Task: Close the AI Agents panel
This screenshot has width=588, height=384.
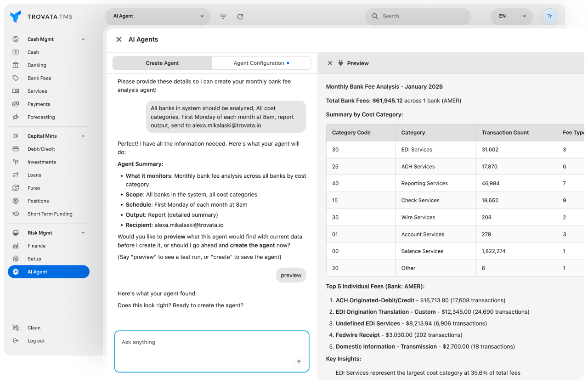Action: (119, 40)
